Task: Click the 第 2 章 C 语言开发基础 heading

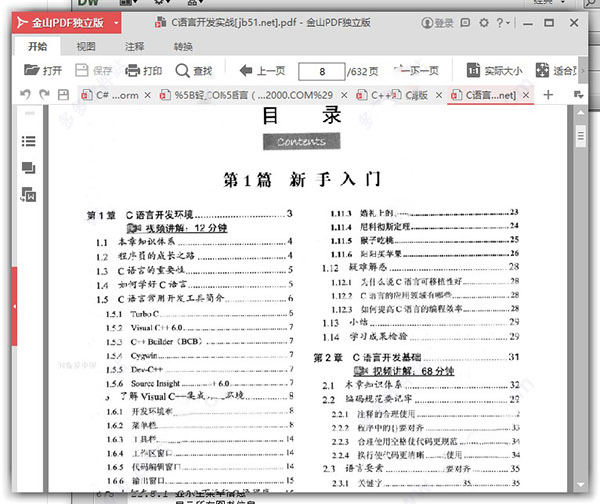Action: (x=416, y=357)
